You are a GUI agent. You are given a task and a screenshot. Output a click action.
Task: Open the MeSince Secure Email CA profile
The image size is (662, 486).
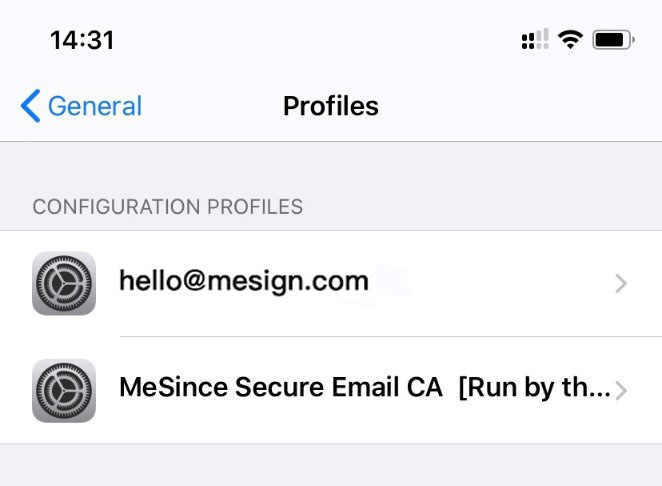point(331,391)
